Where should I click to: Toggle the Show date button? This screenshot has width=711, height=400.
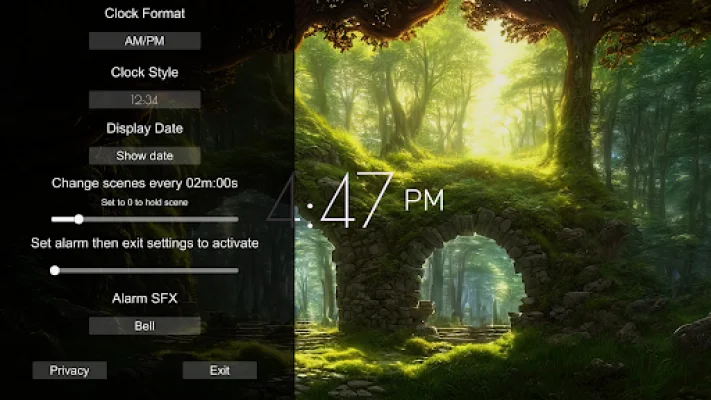tap(145, 156)
